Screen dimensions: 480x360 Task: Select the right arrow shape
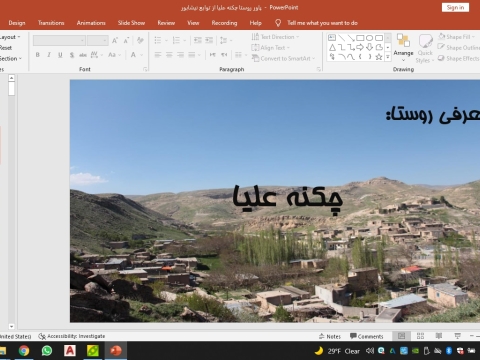[x=360, y=47]
